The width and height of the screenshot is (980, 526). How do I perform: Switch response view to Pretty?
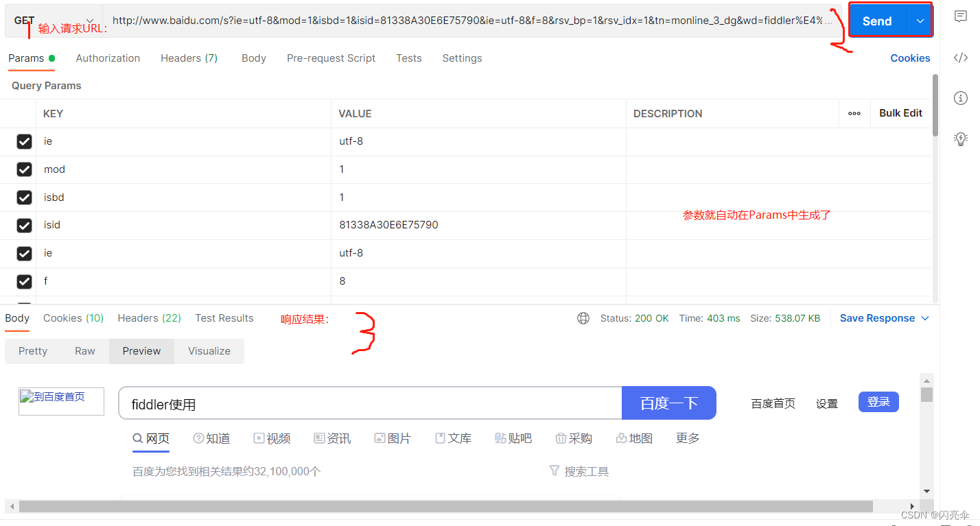click(x=33, y=351)
